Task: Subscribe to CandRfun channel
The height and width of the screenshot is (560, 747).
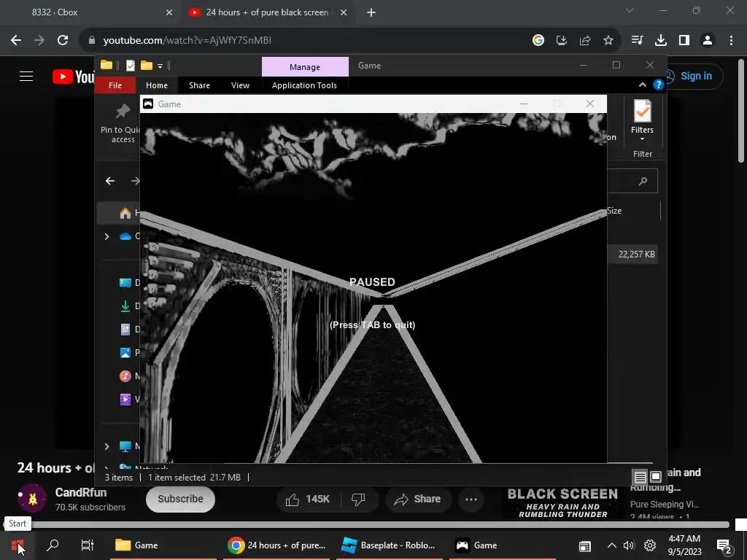Action: [x=181, y=499]
